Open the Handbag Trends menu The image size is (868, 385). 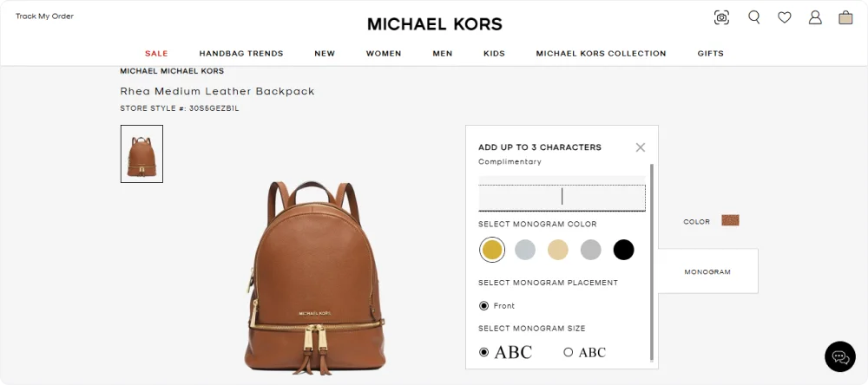[x=241, y=54]
